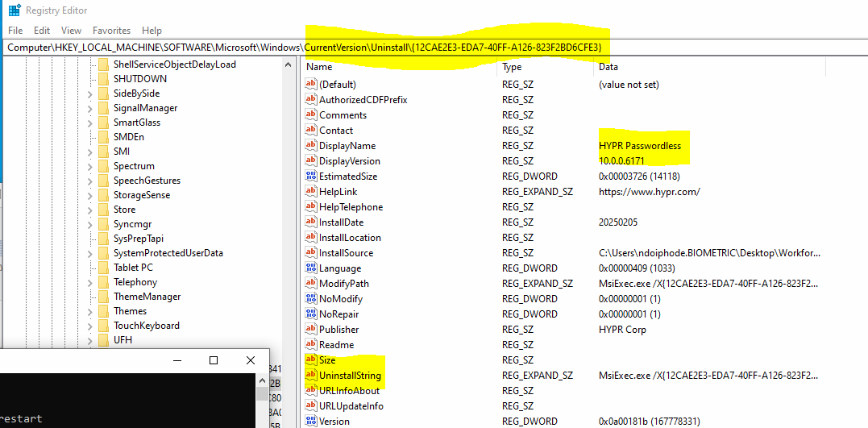Click the (Default) value icon
Viewport: 868px width, 428px height.
click(311, 84)
